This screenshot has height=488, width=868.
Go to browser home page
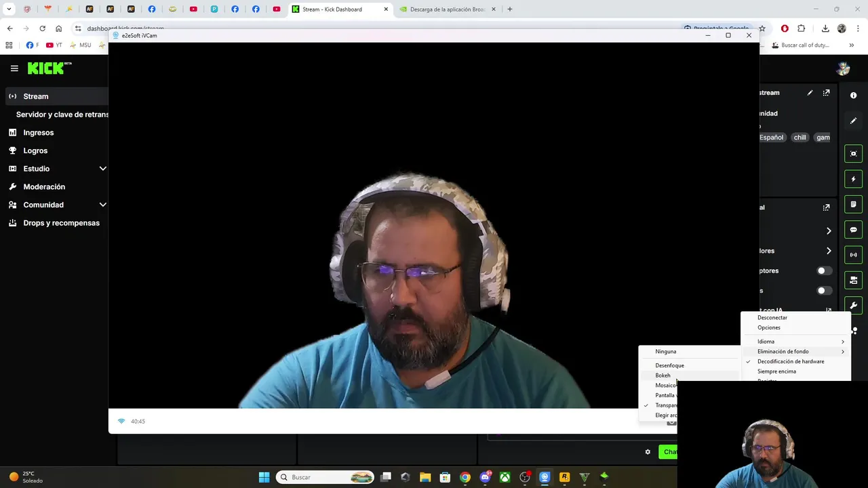pyautogui.click(x=58, y=28)
